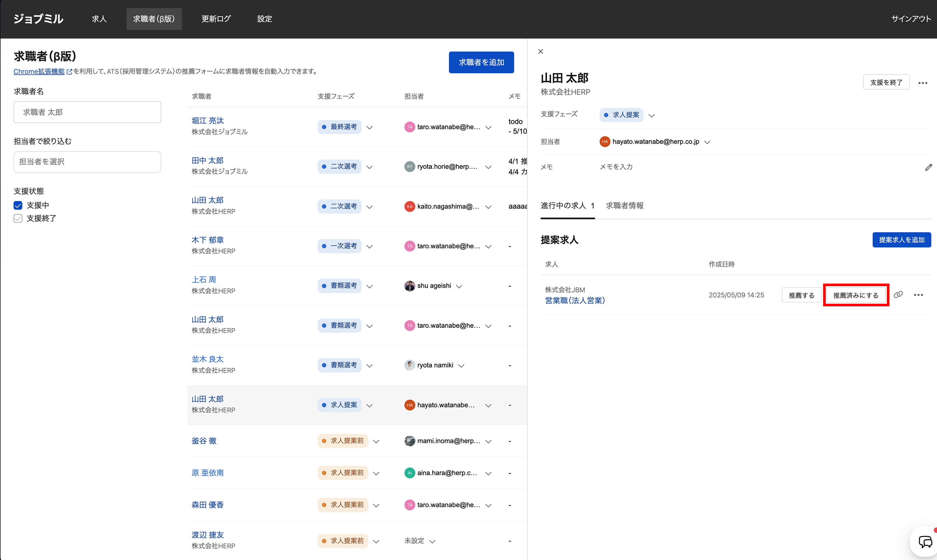Open the chat support widget icon
This screenshot has height=560, width=937.
pos(925,542)
